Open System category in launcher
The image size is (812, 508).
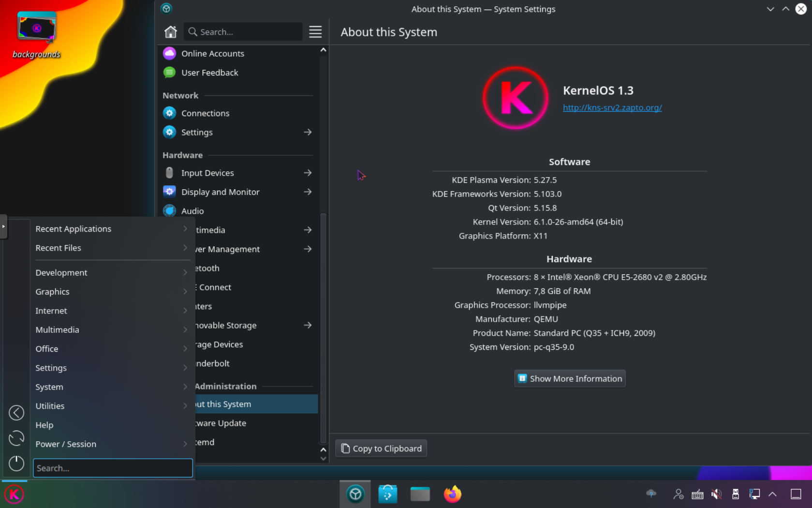point(112,387)
